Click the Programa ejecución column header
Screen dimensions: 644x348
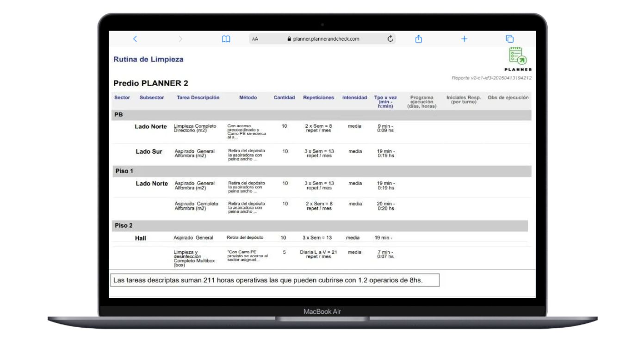pyautogui.click(x=421, y=102)
